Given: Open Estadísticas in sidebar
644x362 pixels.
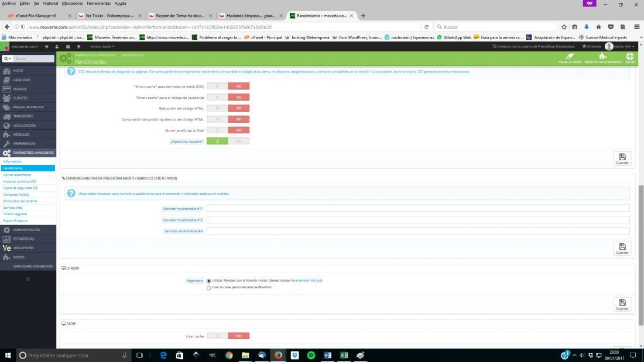Looking at the screenshot, I should coord(28,239).
